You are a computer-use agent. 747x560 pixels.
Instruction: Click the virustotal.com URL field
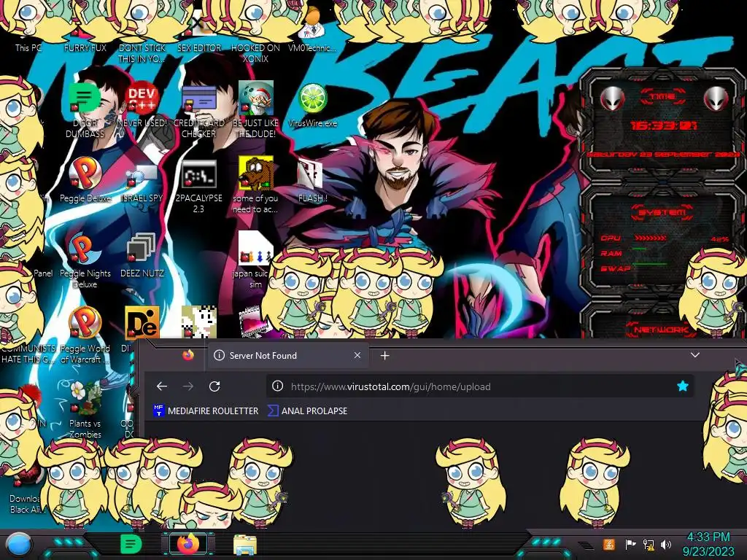(x=480, y=386)
